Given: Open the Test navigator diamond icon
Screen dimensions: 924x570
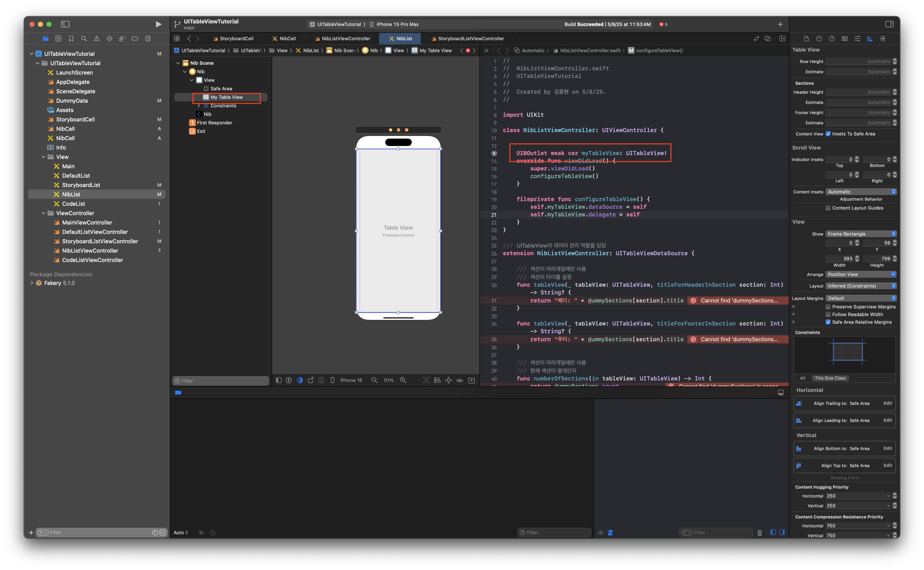Looking at the screenshot, I should point(109,39).
